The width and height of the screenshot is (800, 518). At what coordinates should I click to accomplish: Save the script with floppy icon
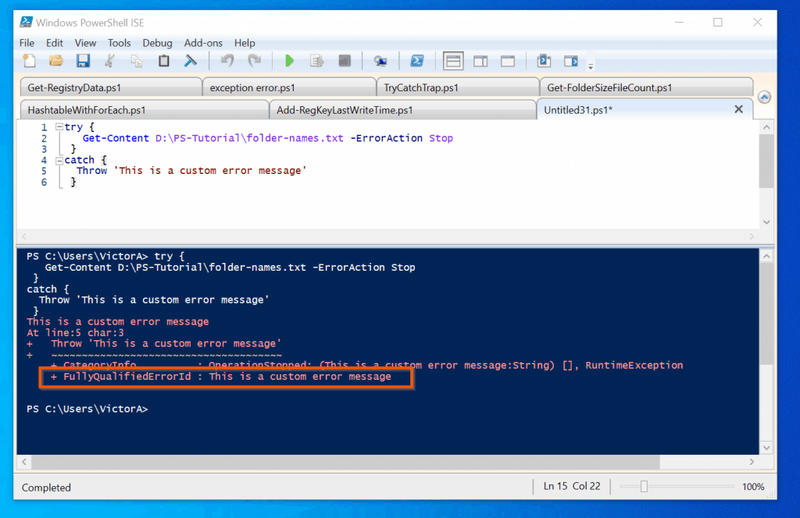[83, 61]
